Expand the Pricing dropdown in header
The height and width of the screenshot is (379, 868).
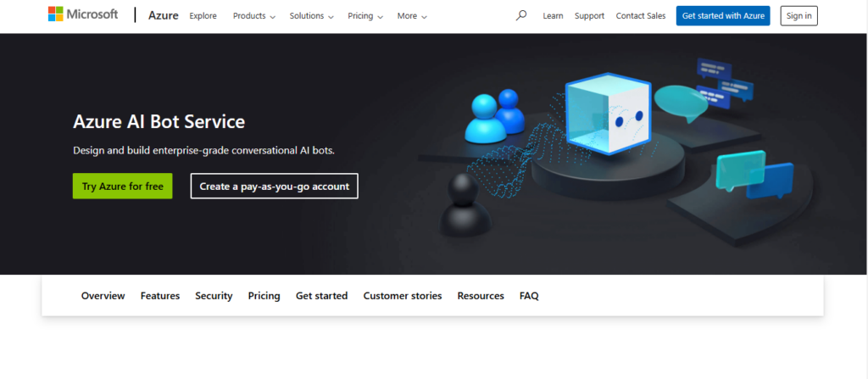pos(365,16)
